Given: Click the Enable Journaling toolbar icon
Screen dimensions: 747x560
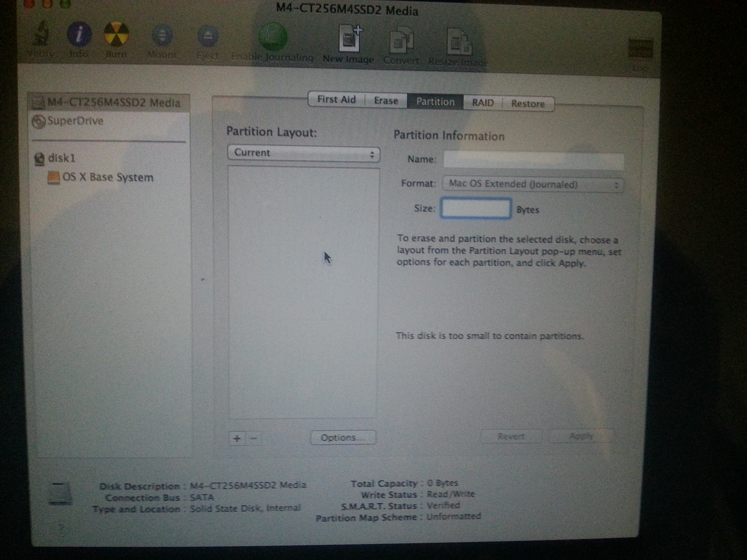Looking at the screenshot, I should pos(273,36).
